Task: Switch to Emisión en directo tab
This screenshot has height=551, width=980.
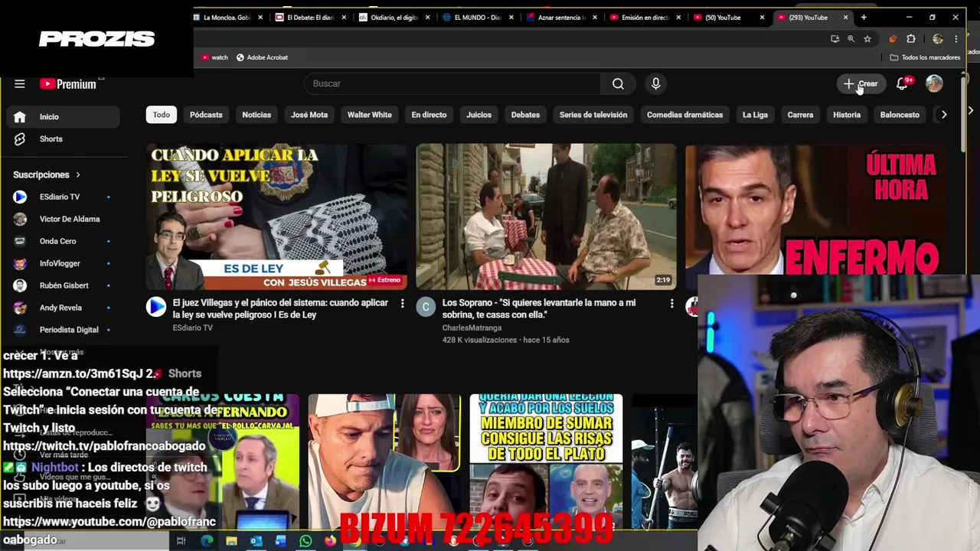Action: tap(645, 18)
